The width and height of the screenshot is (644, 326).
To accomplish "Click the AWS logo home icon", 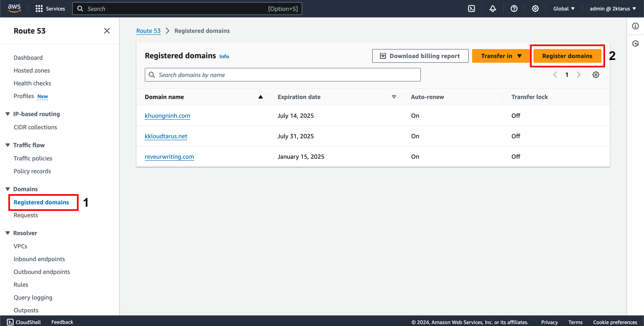I will point(14,8).
